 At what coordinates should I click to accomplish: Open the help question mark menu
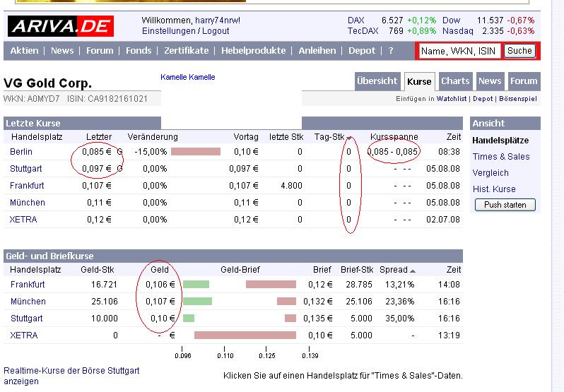click(391, 51)
